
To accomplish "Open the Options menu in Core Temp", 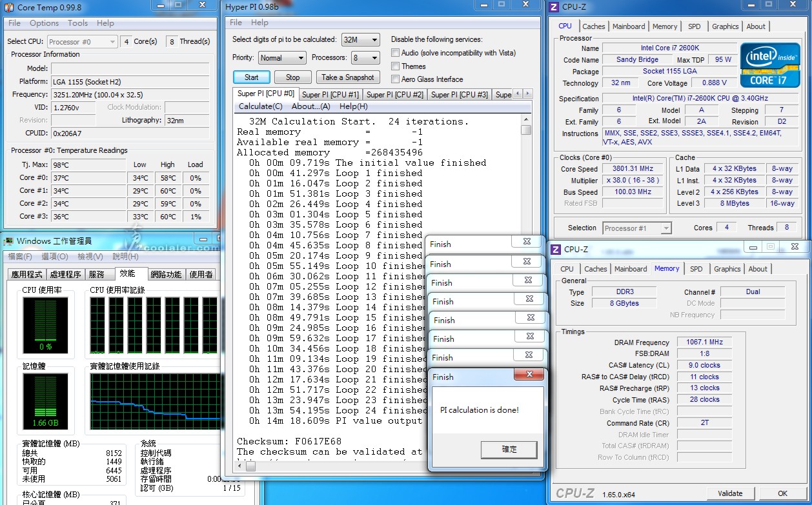I will pos(44,23).
